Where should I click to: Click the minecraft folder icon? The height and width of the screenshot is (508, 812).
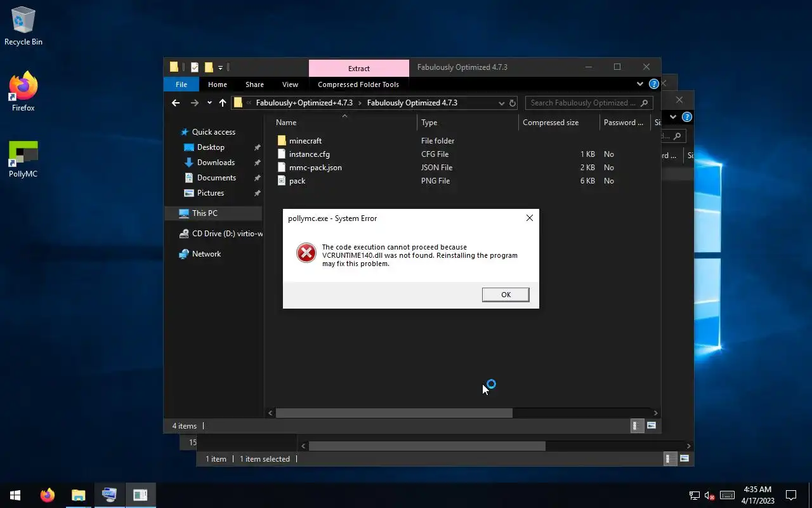(282, 140)
